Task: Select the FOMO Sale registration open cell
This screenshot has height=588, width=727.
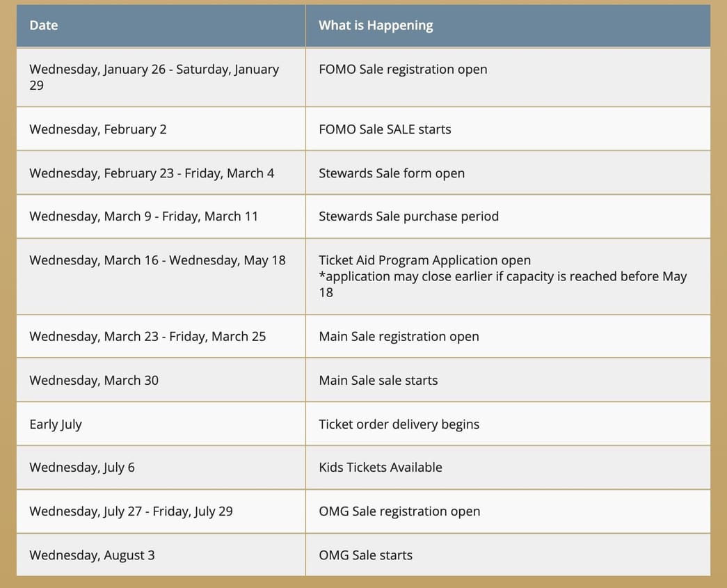Action: point(403,70)
